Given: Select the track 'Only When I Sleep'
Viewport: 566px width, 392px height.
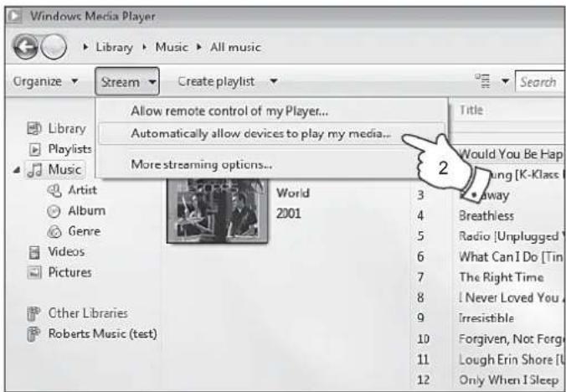Looking at the screenshot, I should pos(508,380).
